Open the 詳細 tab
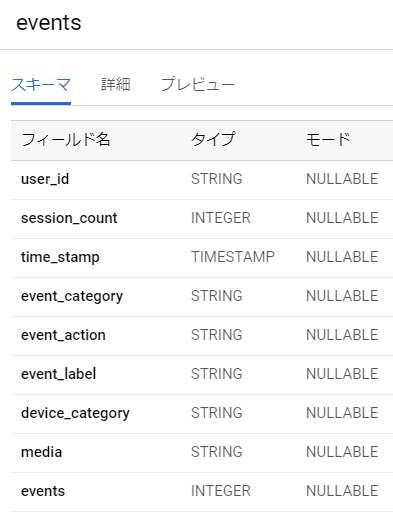Screen dimensions: 393x519 pos(115,85)
